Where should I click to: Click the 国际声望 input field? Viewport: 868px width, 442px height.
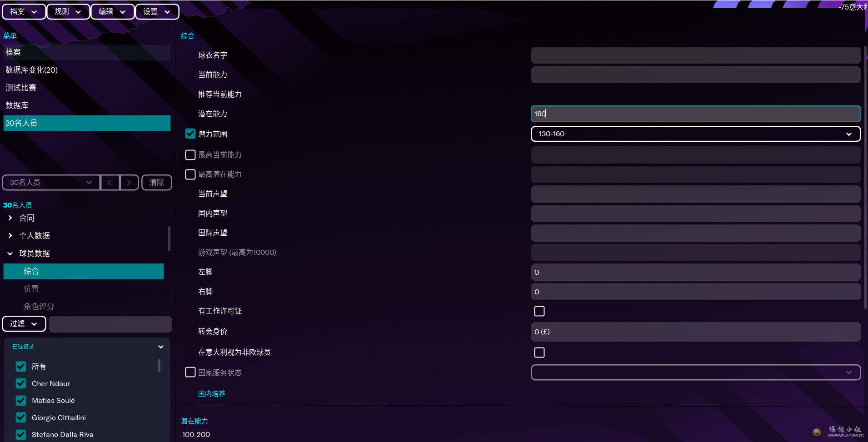pos(696,233)
